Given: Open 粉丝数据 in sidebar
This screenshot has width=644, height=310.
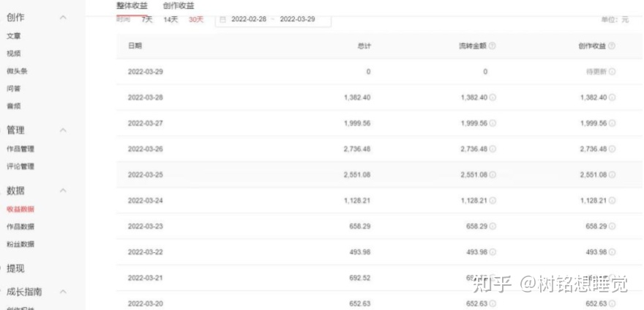Looking at the screenshot, I should tap(20, 244).
